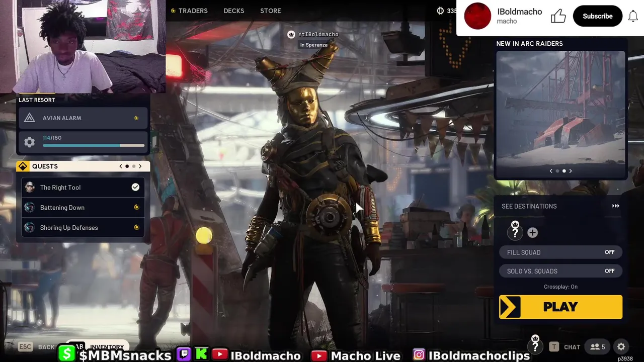This screenshot has width=644, height=362.
Task: Open settings gear at bottom right
Action: (621, 347)
